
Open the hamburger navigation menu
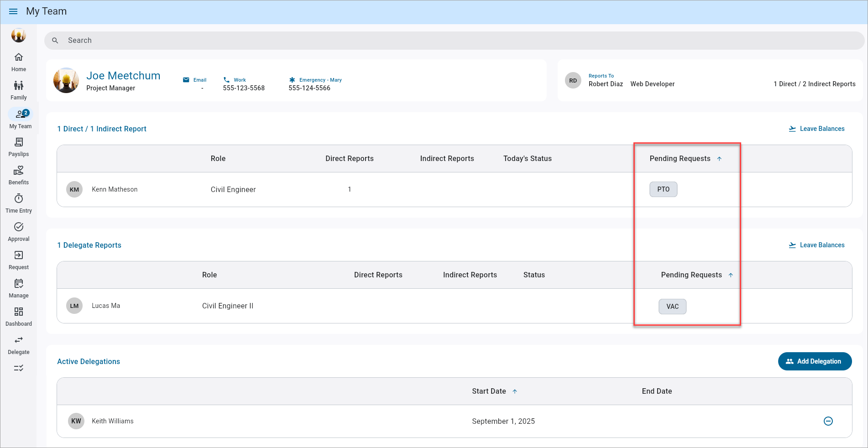[x=13, y=11]
